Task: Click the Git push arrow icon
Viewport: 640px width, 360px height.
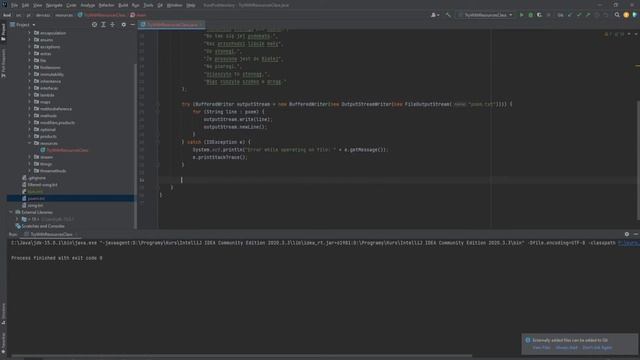Action: pos(588,15)
